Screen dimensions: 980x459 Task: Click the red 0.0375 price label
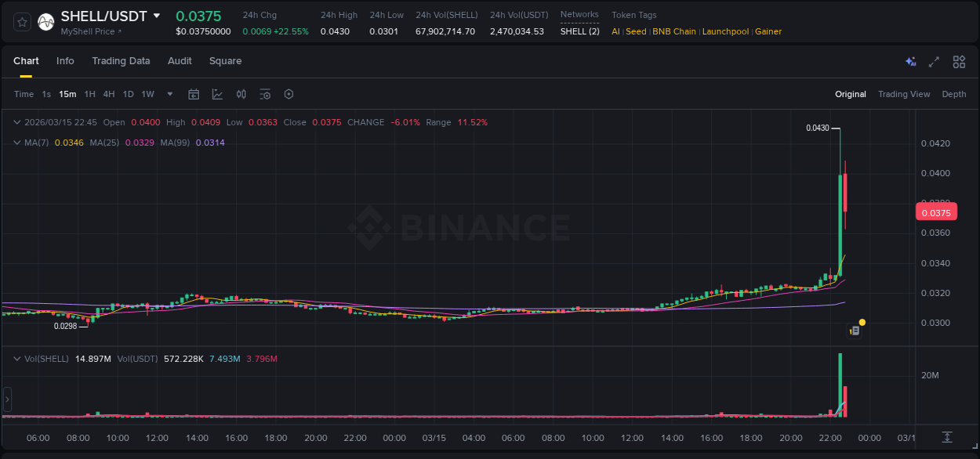point(935,212)
